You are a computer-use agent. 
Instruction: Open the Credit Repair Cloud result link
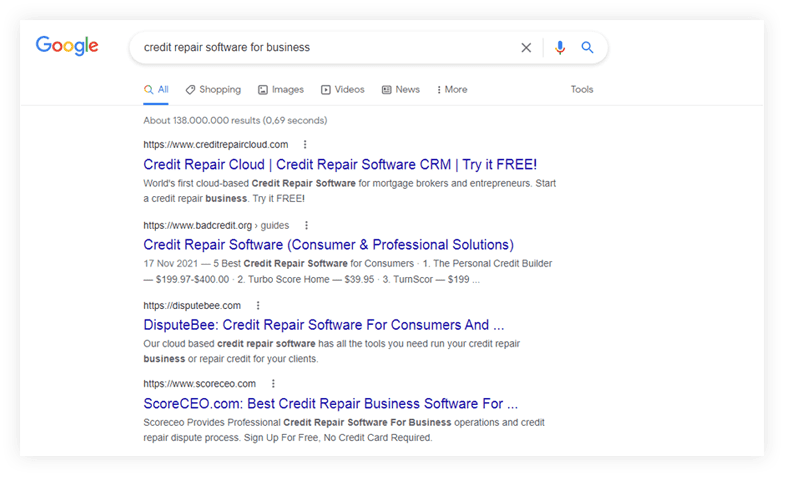pos(340,164)
